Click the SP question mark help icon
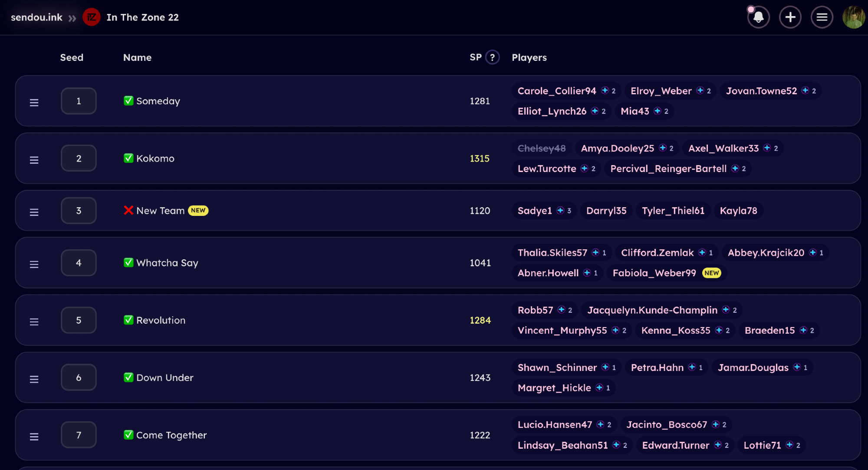This screenshot has height=470, width=868. coord(492,57)
